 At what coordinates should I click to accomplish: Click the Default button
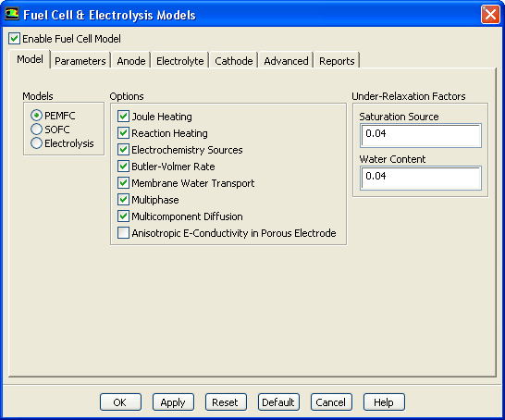[x=278, y=402]
